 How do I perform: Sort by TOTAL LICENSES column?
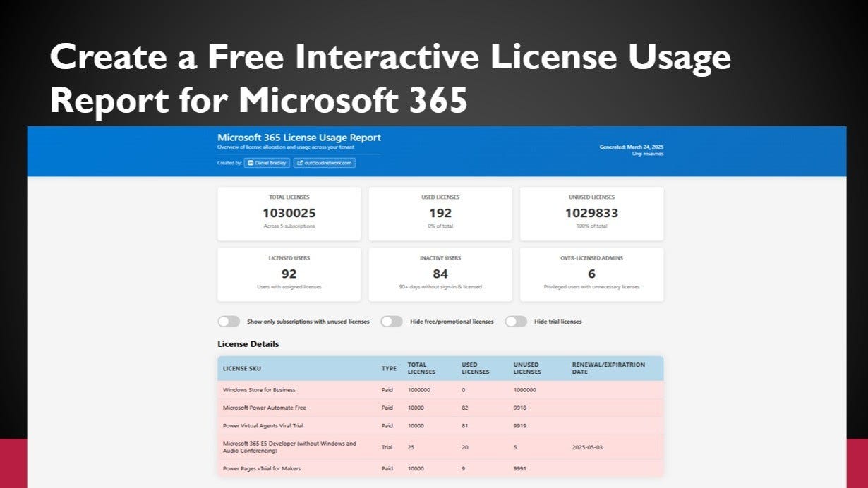[422, 368]
